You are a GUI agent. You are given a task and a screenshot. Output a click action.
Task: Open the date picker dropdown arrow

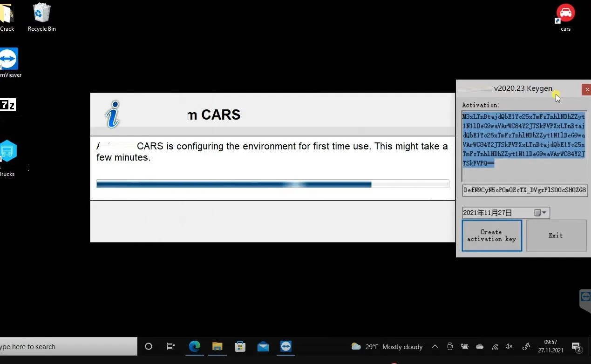(x=543, y=213)
